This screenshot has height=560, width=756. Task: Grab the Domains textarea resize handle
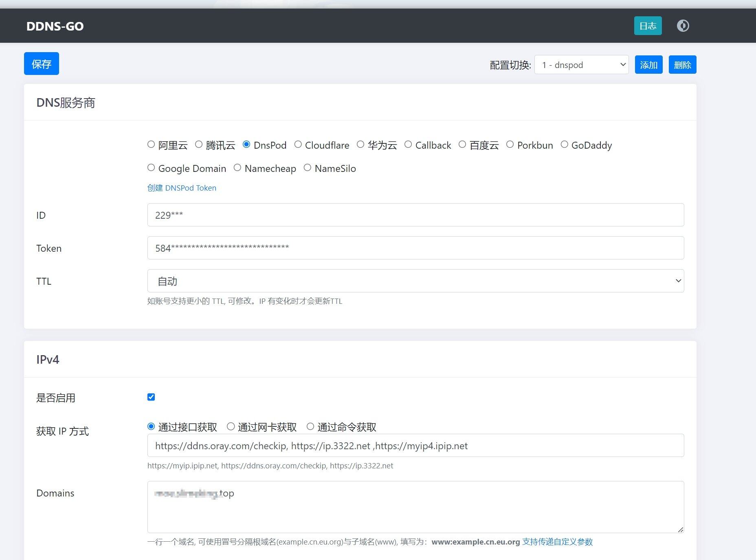click(681, 529)
